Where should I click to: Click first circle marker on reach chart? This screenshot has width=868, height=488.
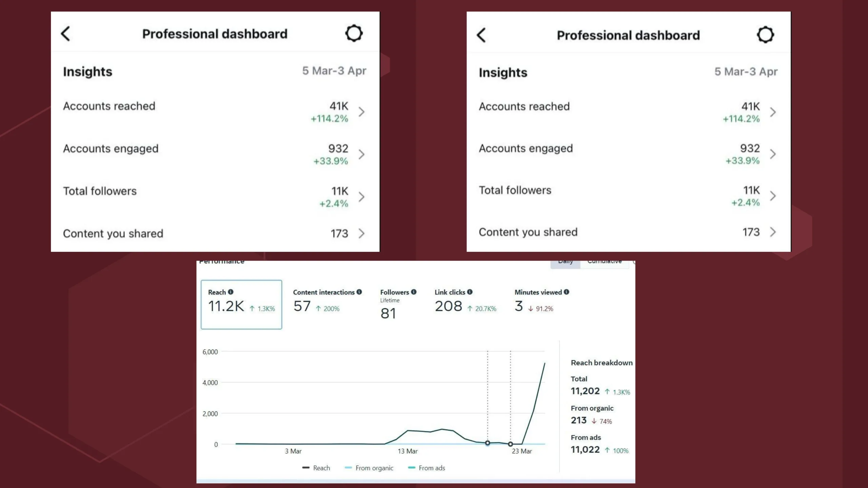pos(488,443)
